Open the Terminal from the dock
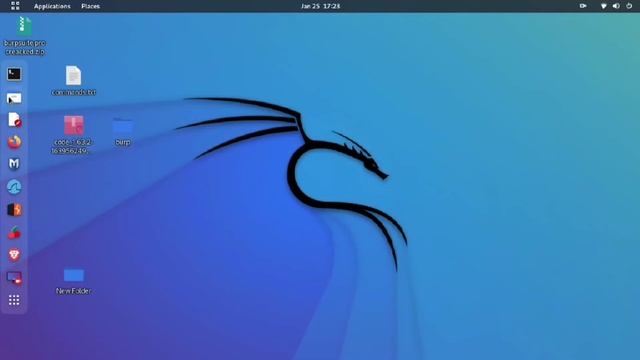Viewport: 640px width, 360px height. click(x=14, y=74)
